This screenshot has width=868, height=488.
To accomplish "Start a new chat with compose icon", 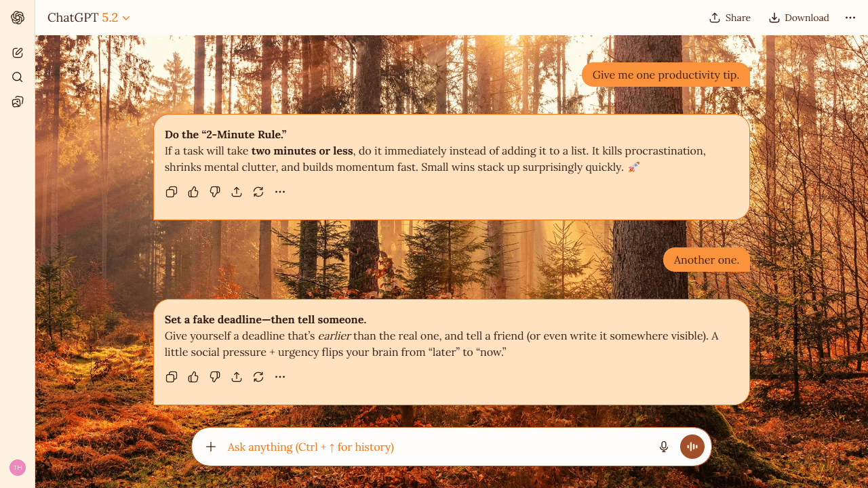I will 18,53.
